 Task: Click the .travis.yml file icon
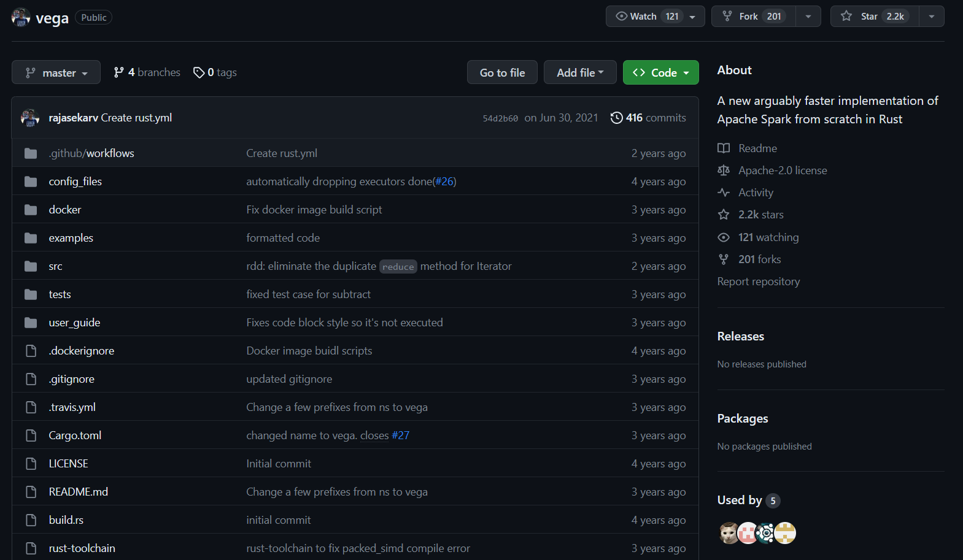point(31,407)
